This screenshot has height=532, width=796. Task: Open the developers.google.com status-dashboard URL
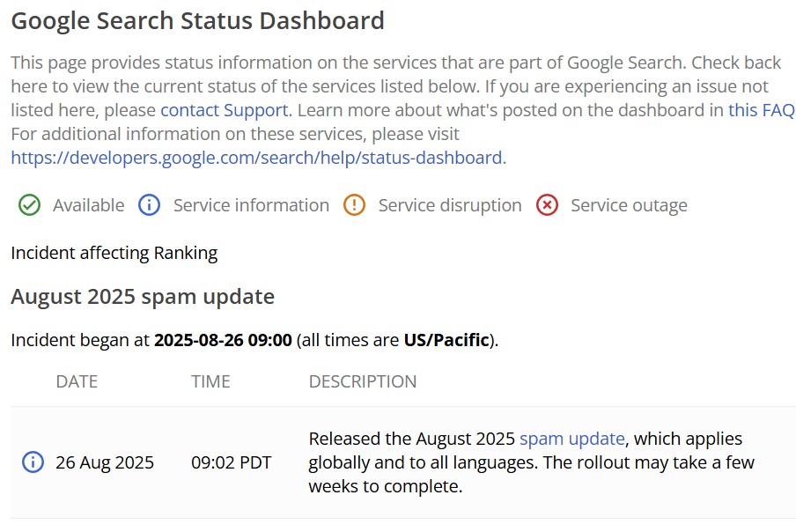[258, 158]
